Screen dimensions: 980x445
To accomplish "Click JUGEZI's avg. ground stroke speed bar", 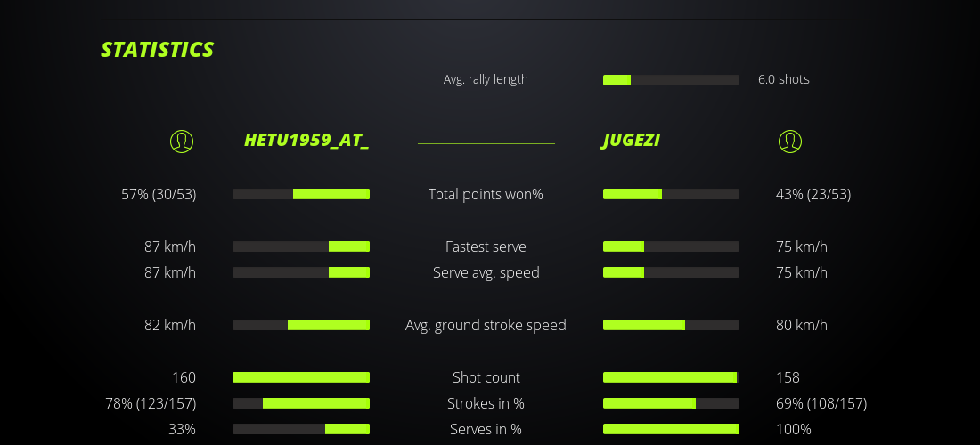I will pyautogui.click(x=671, y=325).
